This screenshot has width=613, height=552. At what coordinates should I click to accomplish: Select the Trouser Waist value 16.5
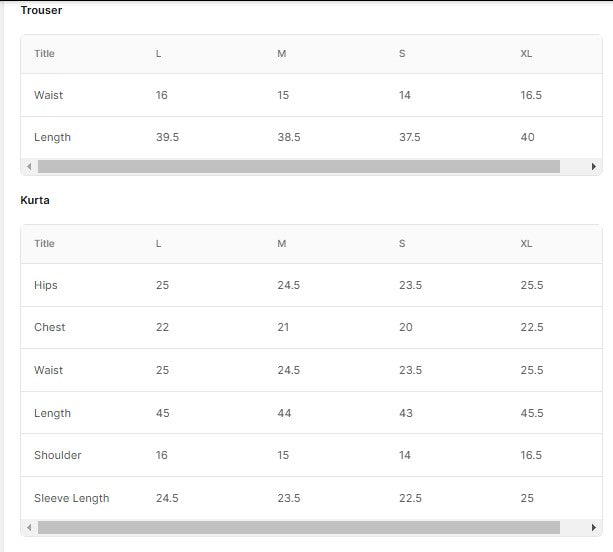pos(531,95)
